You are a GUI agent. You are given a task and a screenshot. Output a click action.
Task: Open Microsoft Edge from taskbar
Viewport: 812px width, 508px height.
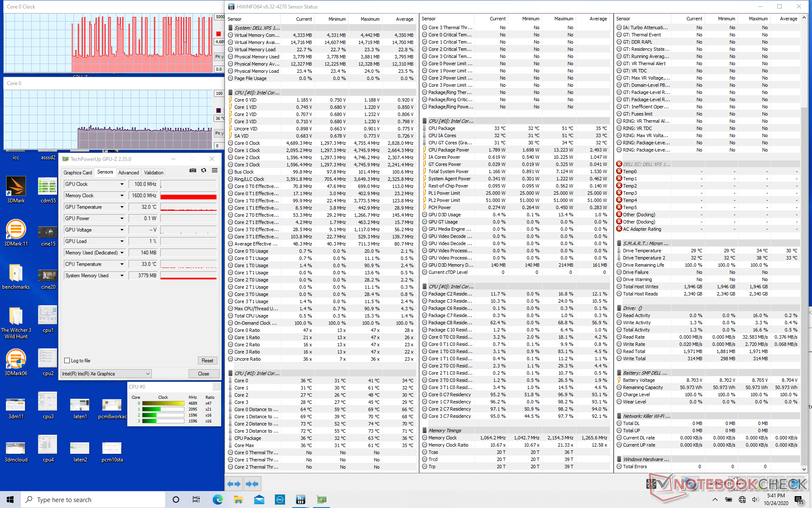[x=218, y=500]
